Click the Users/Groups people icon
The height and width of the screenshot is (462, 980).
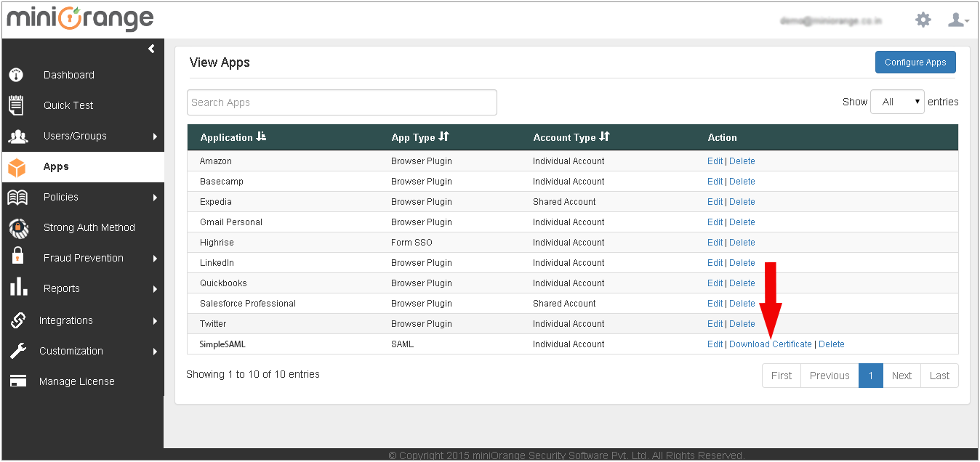coord(17,137)
